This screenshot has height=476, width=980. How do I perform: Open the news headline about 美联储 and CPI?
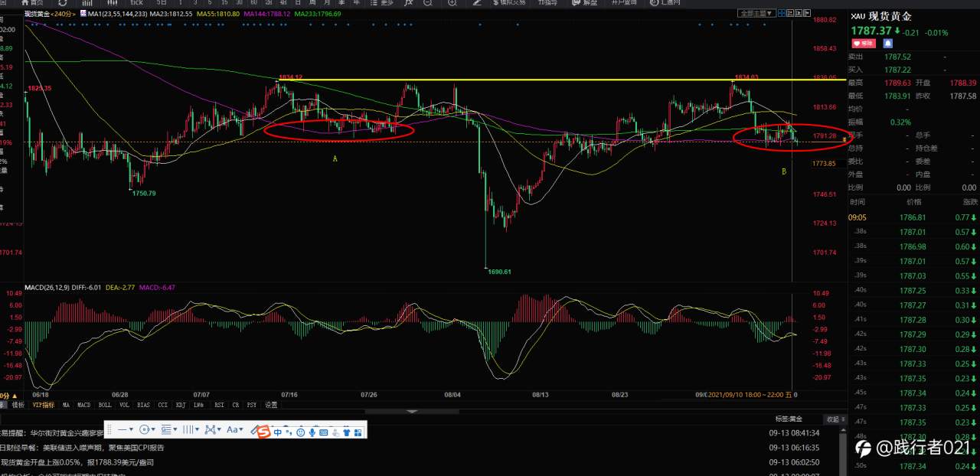[x=83, y=448]
